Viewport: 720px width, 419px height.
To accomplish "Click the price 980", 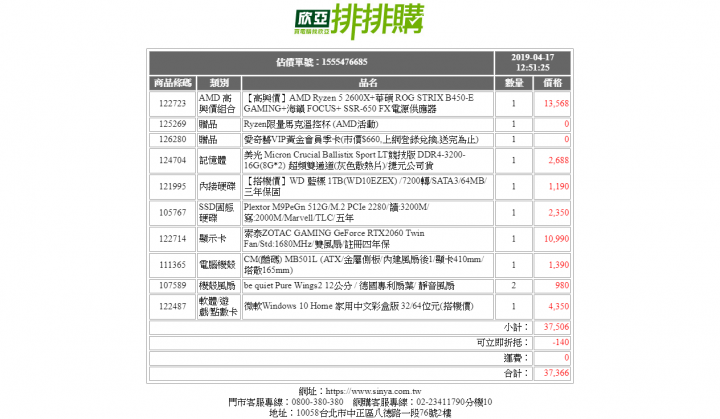I will pyautogui.click(x=562, y=286).
